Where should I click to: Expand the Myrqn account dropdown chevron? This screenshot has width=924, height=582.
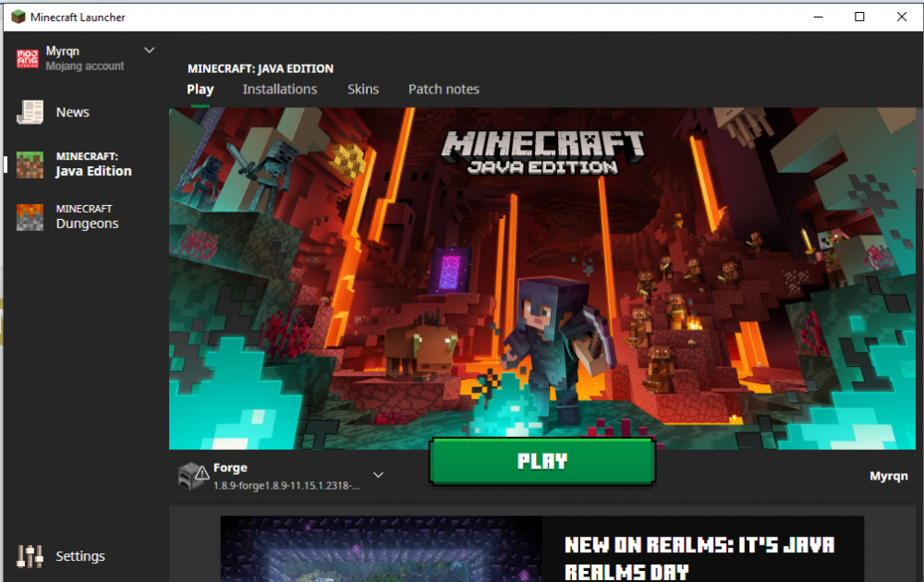tap(150, 51)
